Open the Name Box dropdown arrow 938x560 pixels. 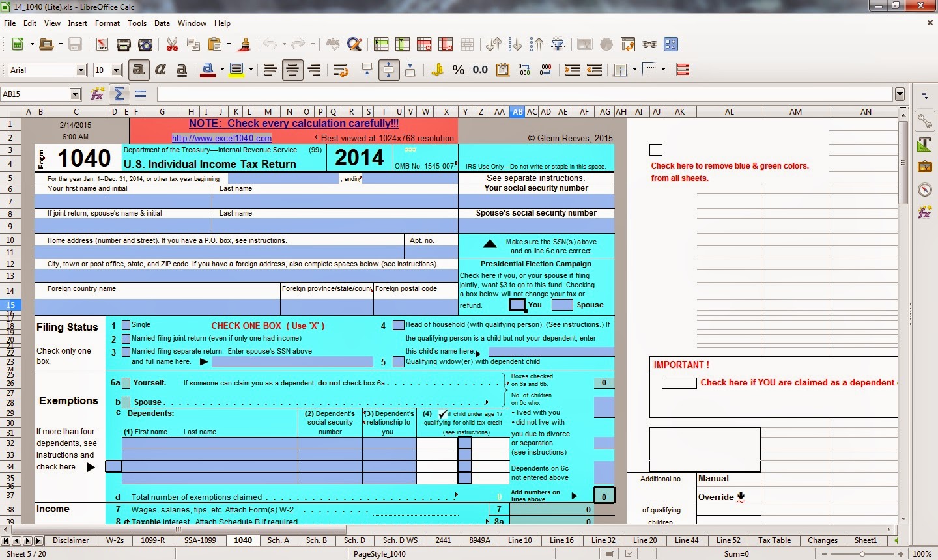pyautogui.click(x=75, y=94)
